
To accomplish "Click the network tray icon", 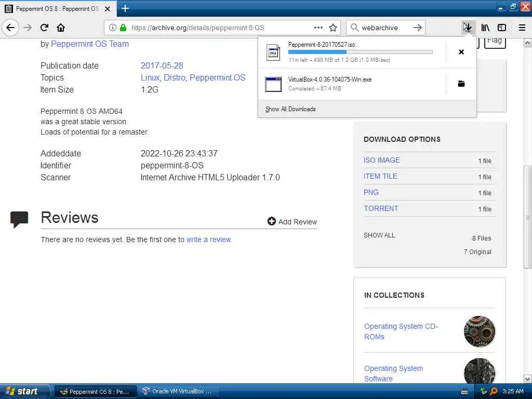I will (484, 392).
